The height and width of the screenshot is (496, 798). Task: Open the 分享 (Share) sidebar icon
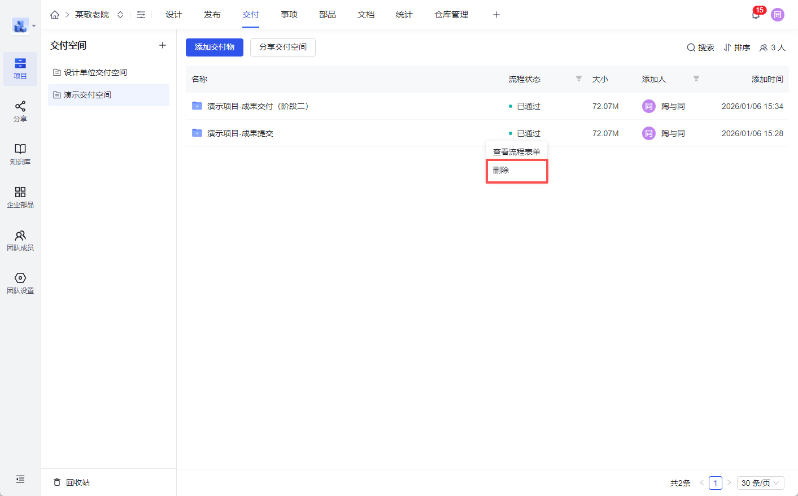coord(20,110)
